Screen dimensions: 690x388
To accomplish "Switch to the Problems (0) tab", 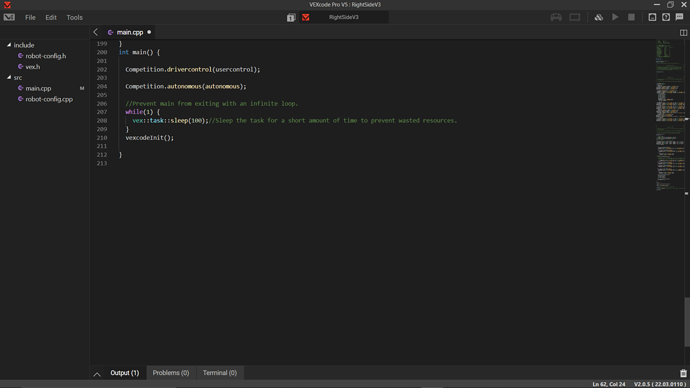I will [171, 373].
